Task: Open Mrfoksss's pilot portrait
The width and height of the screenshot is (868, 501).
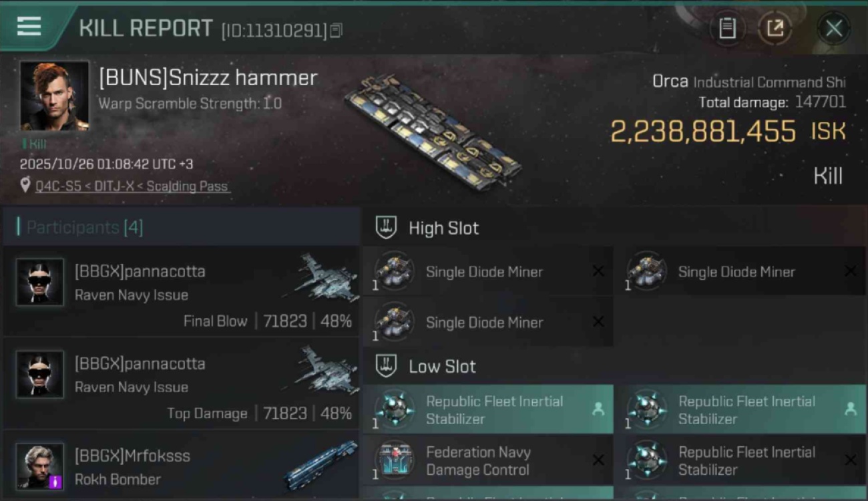Action: [x=40, y=466]
